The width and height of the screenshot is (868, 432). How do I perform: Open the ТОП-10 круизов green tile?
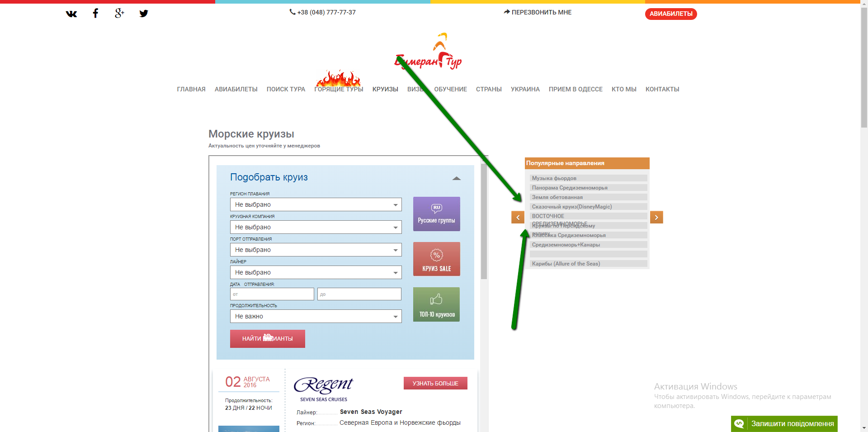point(436,304)
